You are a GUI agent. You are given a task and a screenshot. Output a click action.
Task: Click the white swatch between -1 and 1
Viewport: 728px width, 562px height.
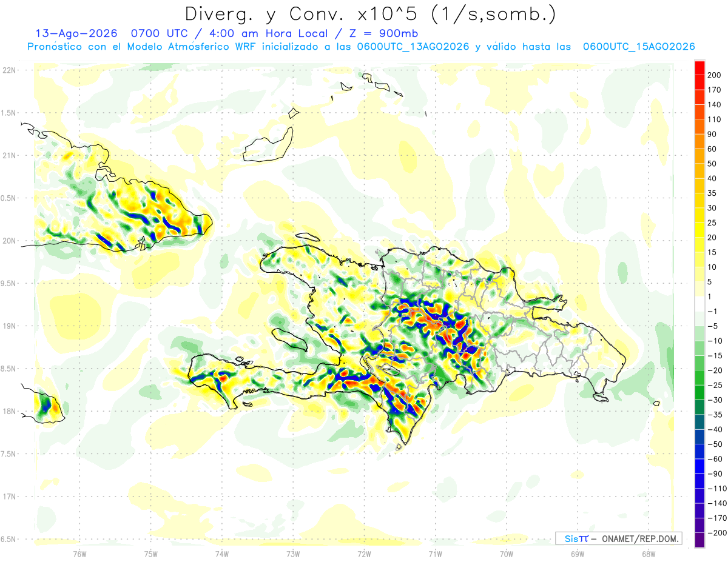pos(699,303)
